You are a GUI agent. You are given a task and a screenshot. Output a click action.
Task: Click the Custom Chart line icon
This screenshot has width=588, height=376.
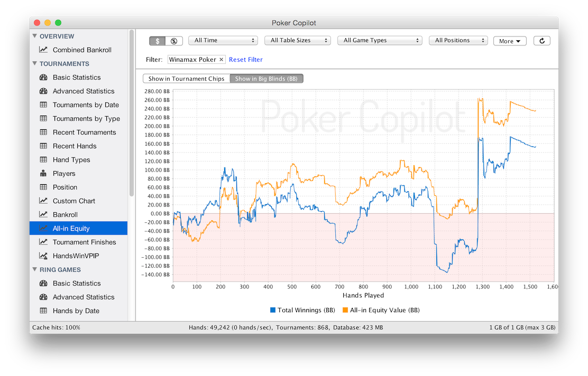[x=43, y=201]
